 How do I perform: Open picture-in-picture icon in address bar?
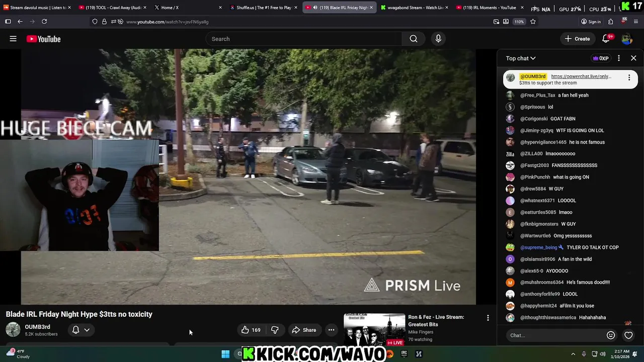[496, 22]
